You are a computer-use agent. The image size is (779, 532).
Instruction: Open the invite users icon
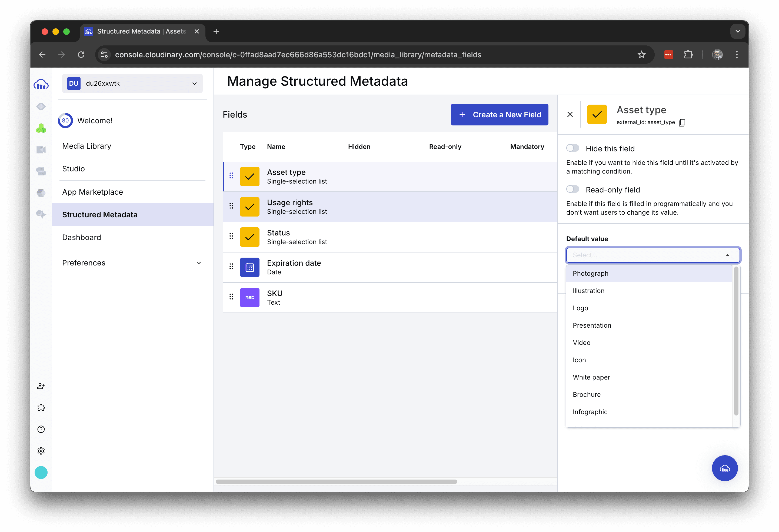pos(41,386)
